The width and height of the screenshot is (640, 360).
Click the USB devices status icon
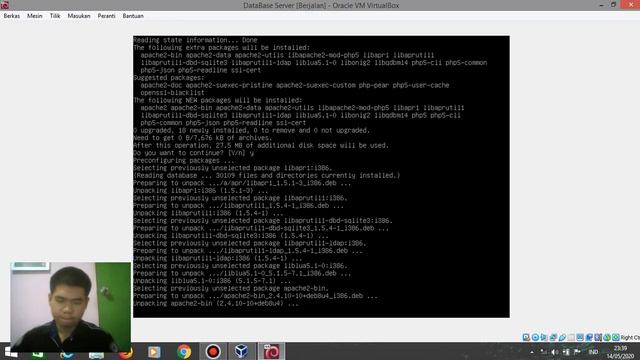click(562, 337)
